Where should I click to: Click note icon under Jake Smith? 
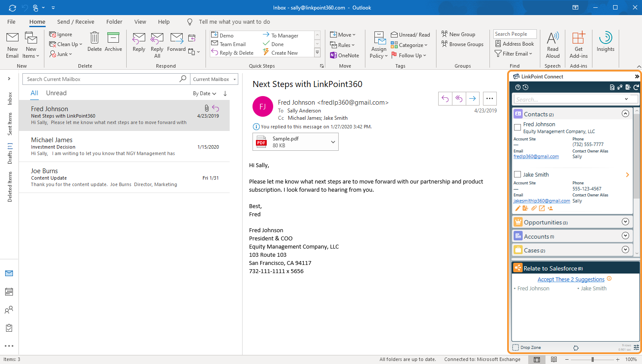pos(525,208)
